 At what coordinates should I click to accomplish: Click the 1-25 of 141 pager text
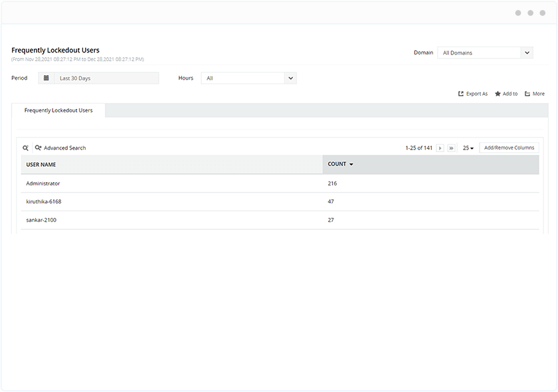[x=419, y=147]
